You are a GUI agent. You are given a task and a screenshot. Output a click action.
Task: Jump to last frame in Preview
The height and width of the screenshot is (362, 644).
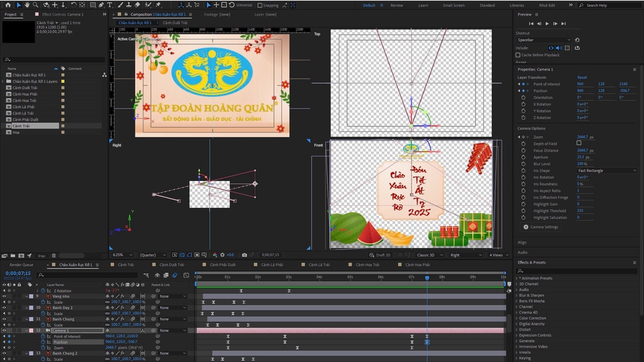click(x=563, y=23)
